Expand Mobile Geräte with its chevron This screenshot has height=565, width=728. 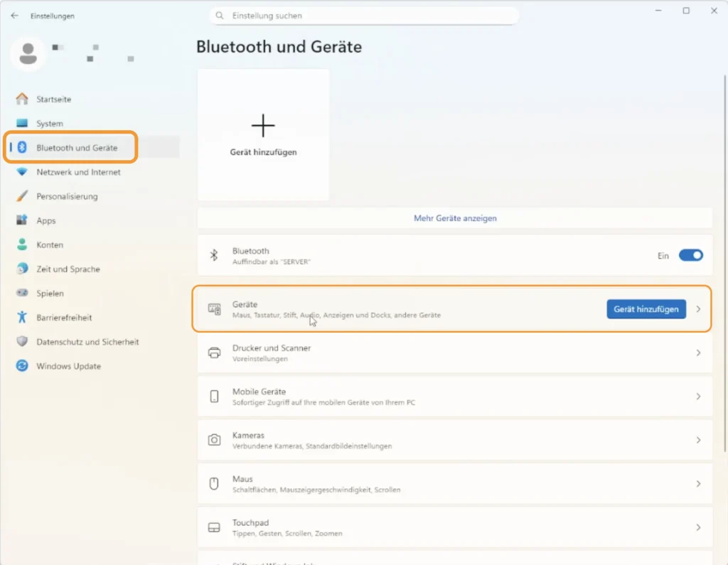coord(698,397)
